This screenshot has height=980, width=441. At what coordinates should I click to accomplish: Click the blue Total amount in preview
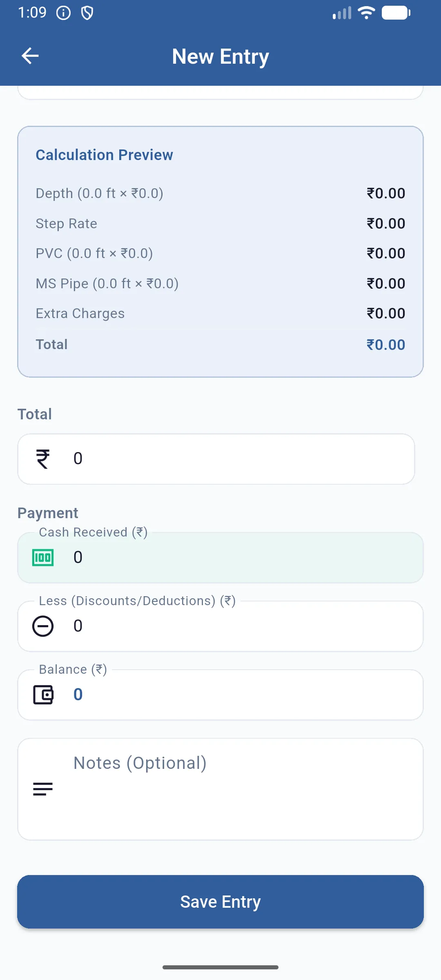[385, 345]
